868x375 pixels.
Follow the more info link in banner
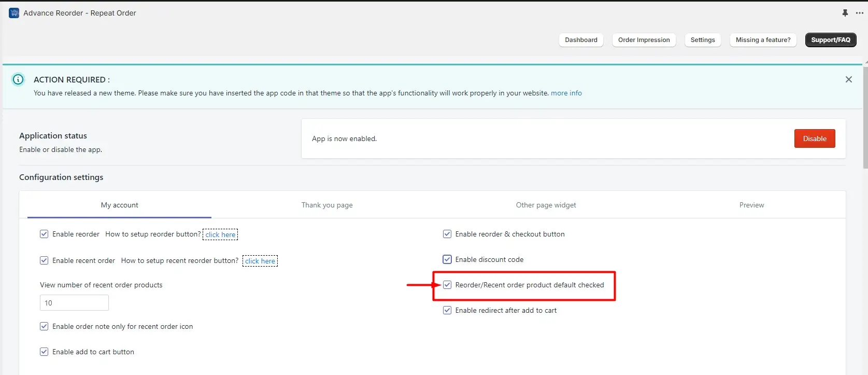pos(566,93)
